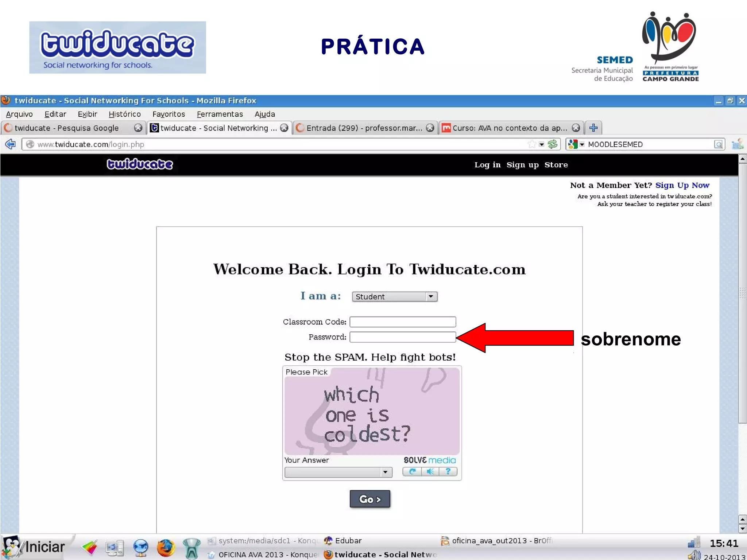This screenshot has height=560, width=747.
Task: Open a new tab with the plus icon
Action: pyautogui.click(x=593, y=128)
